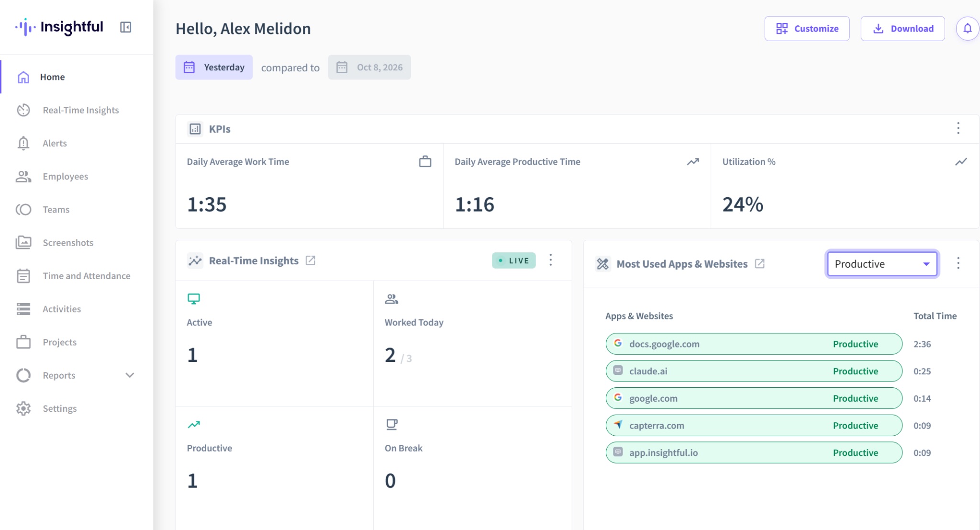Open Real-Time Insights external link icon
This screenshot has height=530, width=980.
tap(311, 260)
